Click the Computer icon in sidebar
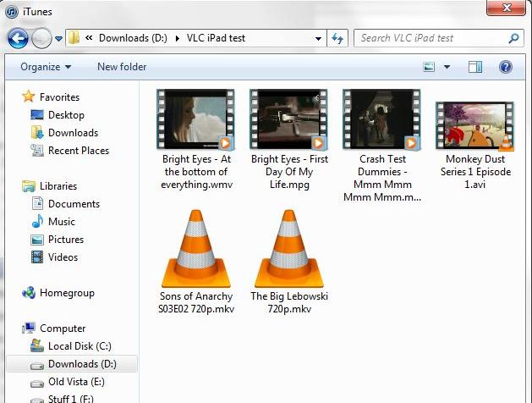This screenshot has height=403, width=532. pos(29,328)
